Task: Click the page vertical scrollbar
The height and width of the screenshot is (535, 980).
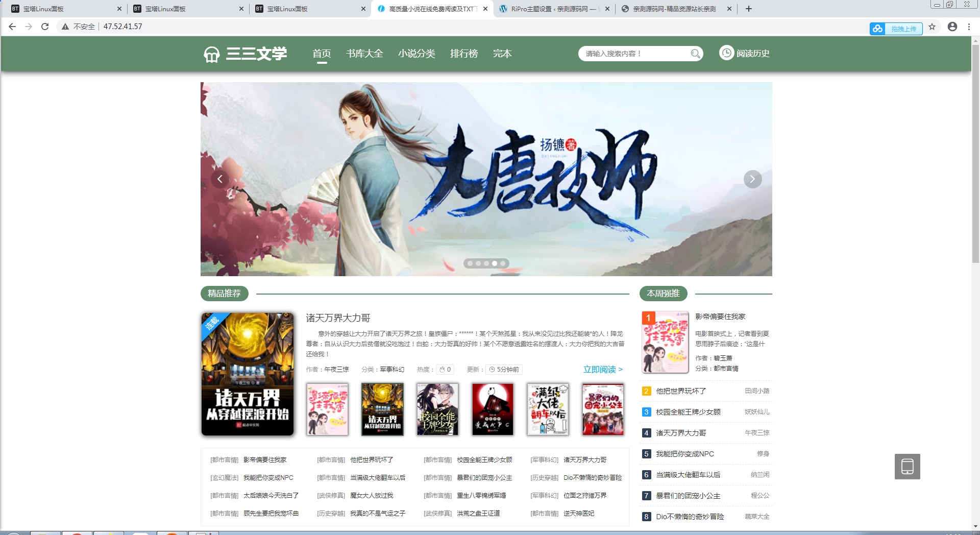Action: [x=975, y=153]
